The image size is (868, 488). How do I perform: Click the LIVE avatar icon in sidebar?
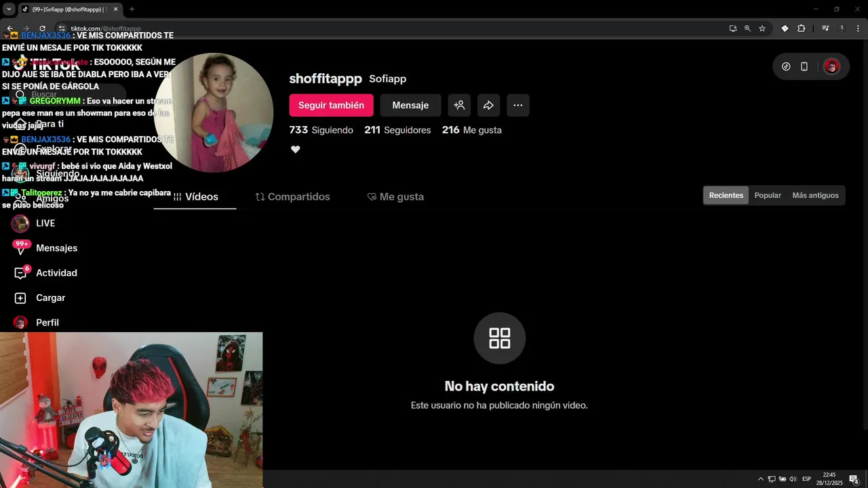[20, 223]
